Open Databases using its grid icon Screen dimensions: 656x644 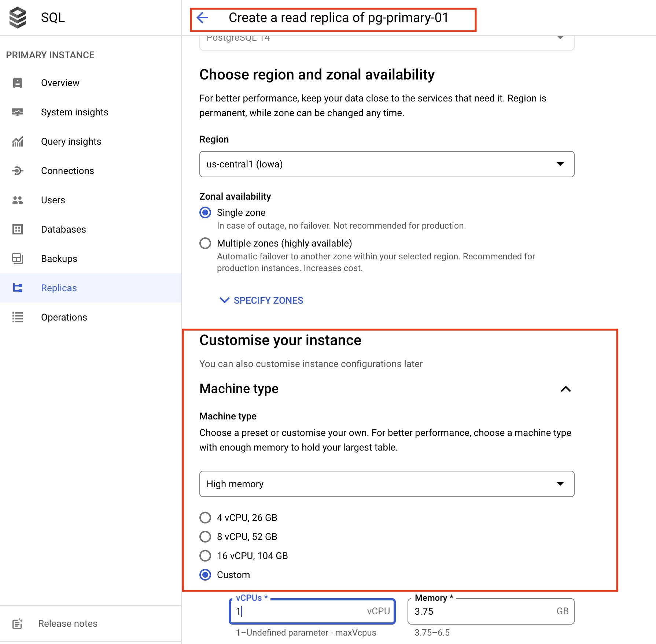point(17,229)
